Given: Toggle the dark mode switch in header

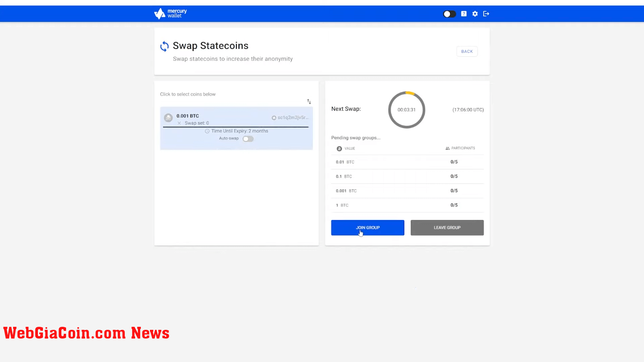Looking at the screenshot, I should tap(449, 14).
